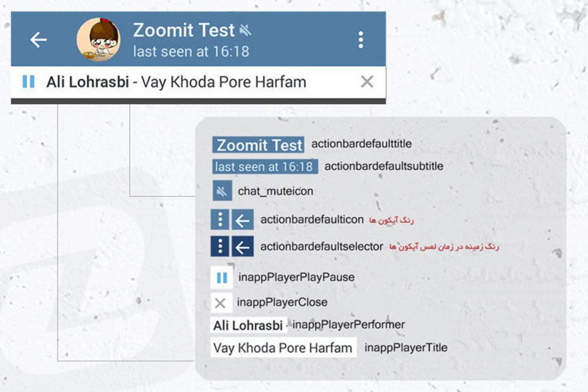Click the chat_muteicon sample icon in legend
Viewport: 588px width, 392px height.
coord(222,191)
